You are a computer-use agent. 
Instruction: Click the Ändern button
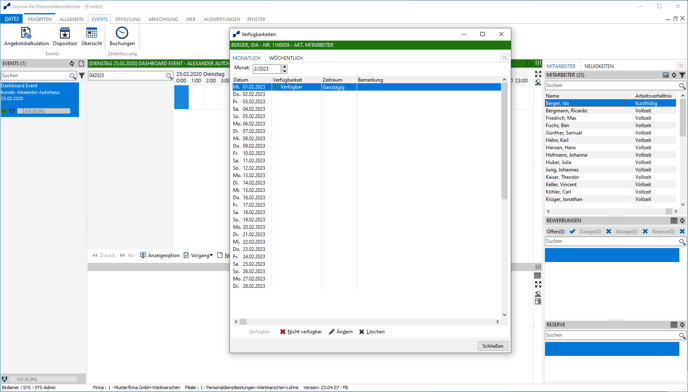point(340,332)
